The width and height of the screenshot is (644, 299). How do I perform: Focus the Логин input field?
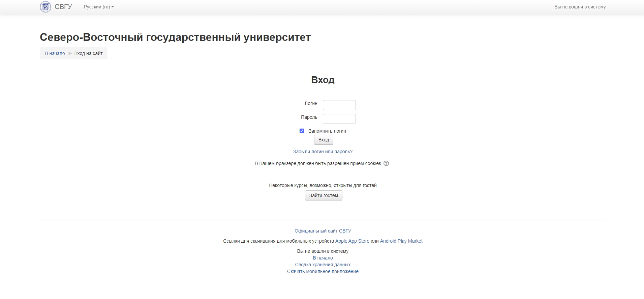coord(339,105)
